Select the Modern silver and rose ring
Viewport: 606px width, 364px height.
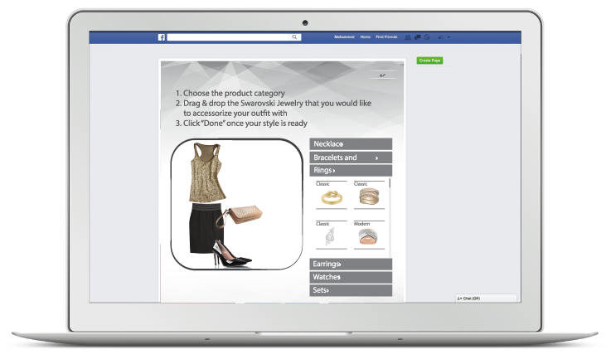(x=367, y=238)
